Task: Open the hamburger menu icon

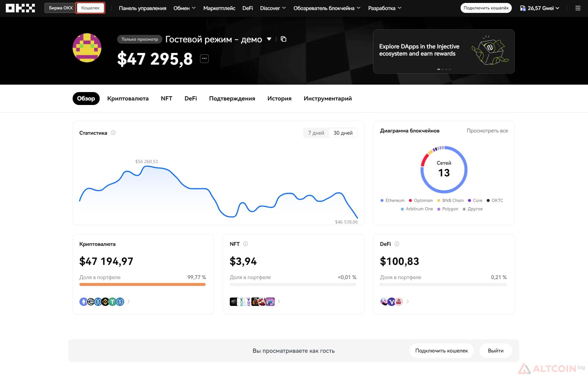Action: click(x=578, y=8)
